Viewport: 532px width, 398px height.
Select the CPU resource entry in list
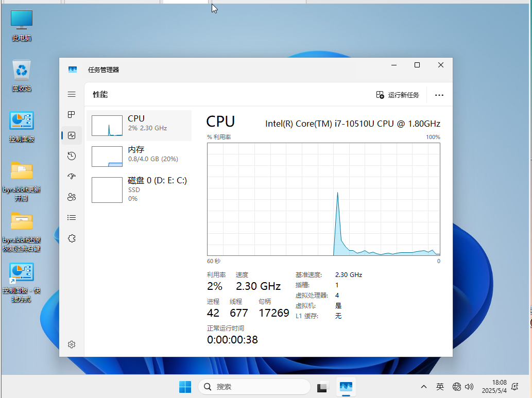[x=139, y=126]
